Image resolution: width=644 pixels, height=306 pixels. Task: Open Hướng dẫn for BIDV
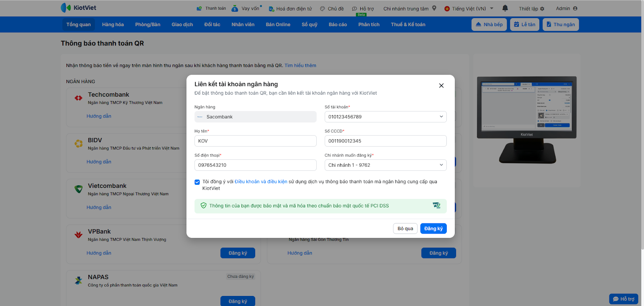coord(99,162)
